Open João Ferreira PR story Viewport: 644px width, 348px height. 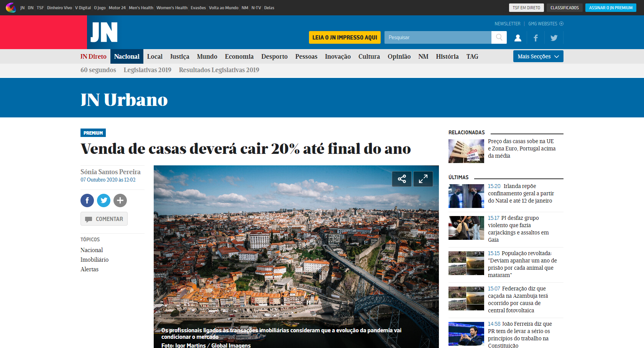pos(520,335)
